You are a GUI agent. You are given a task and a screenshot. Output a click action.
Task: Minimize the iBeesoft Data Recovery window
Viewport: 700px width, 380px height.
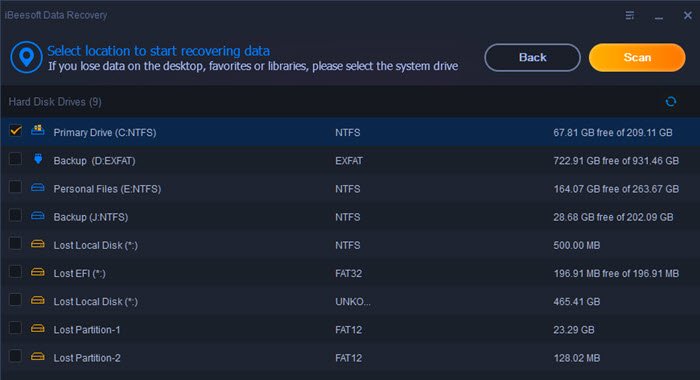[x=659, y=17]
